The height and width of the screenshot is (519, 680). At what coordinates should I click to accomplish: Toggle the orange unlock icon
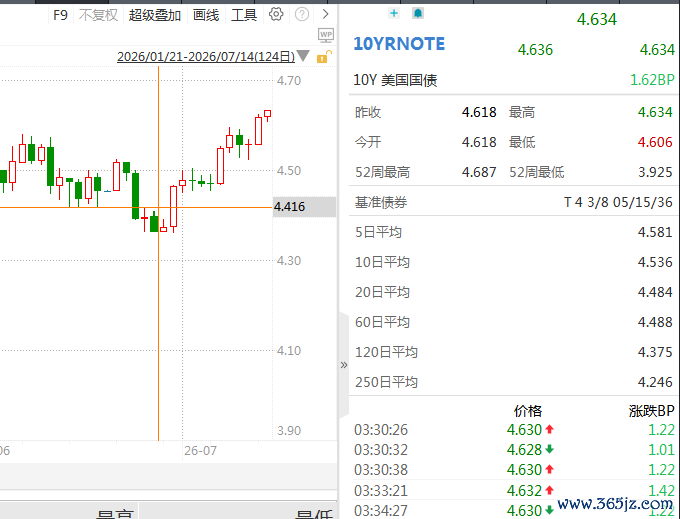click(324, 56)
